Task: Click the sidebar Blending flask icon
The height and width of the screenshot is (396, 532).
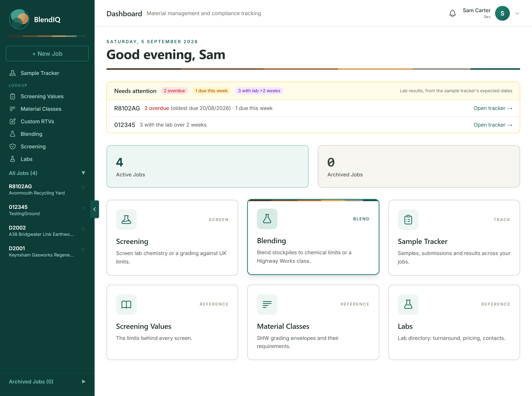Action: (13, 134)
